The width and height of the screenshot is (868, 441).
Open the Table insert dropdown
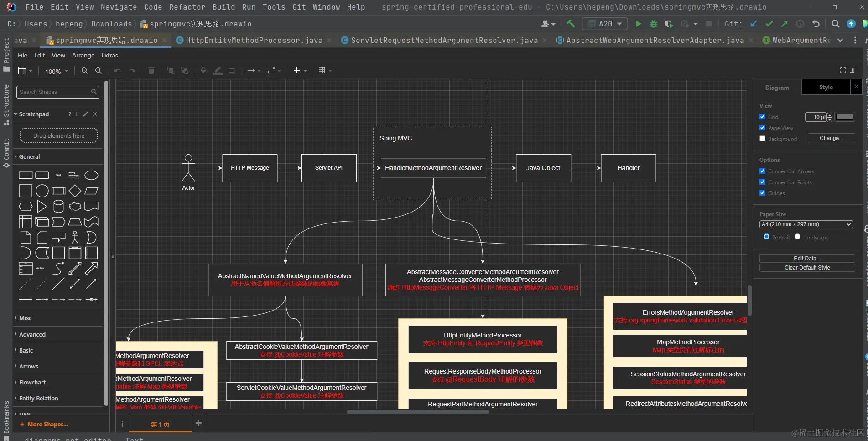click(325, 71)
